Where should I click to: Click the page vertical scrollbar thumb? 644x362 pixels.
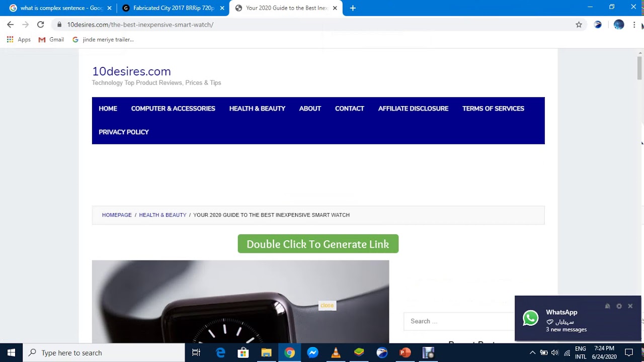pos(640,67)
